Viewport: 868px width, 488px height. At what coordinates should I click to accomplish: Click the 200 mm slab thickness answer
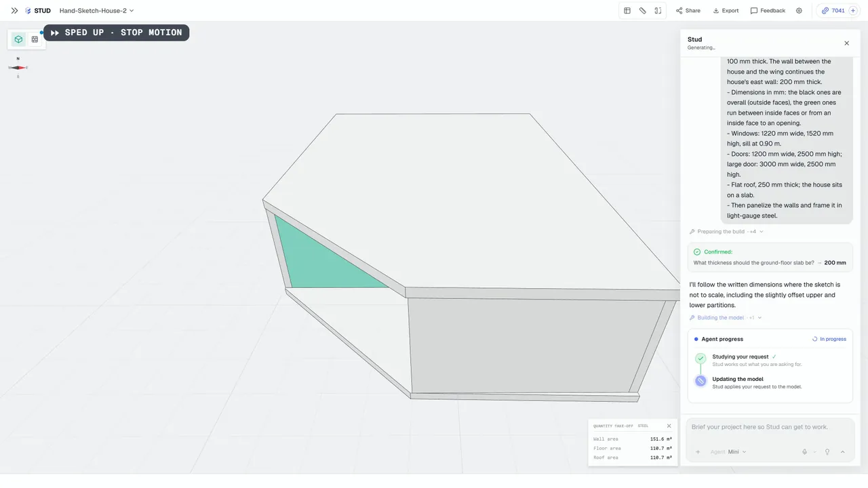[835, 263]
